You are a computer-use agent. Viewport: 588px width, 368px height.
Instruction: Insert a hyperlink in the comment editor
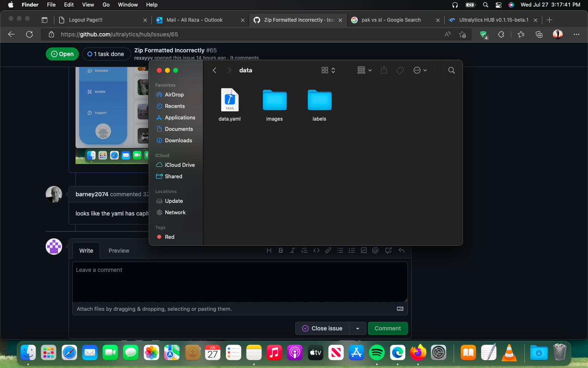tap(328, 250)
